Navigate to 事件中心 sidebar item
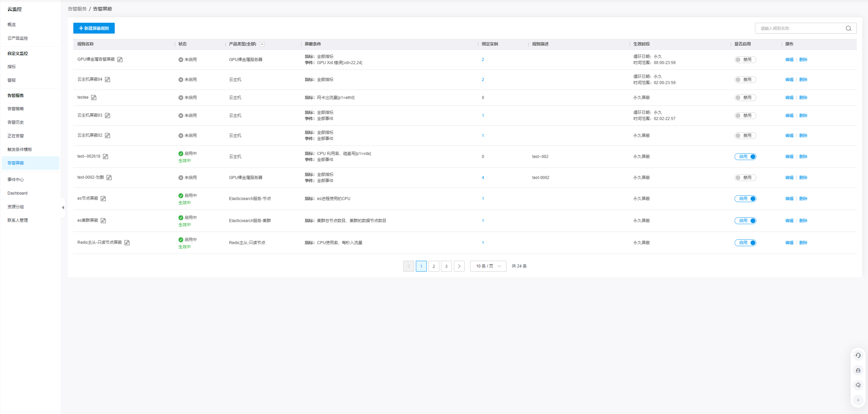The height and width of the screenshot is (414, 868). pos(16,180)
